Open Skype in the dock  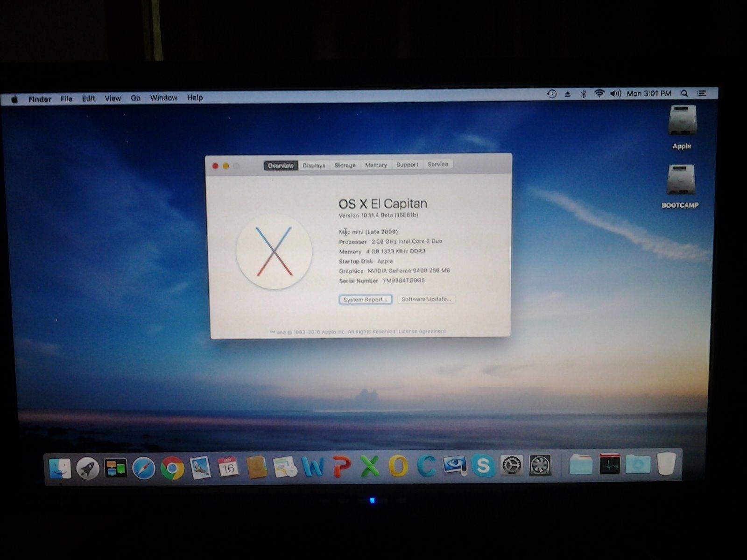coord(483,466)
